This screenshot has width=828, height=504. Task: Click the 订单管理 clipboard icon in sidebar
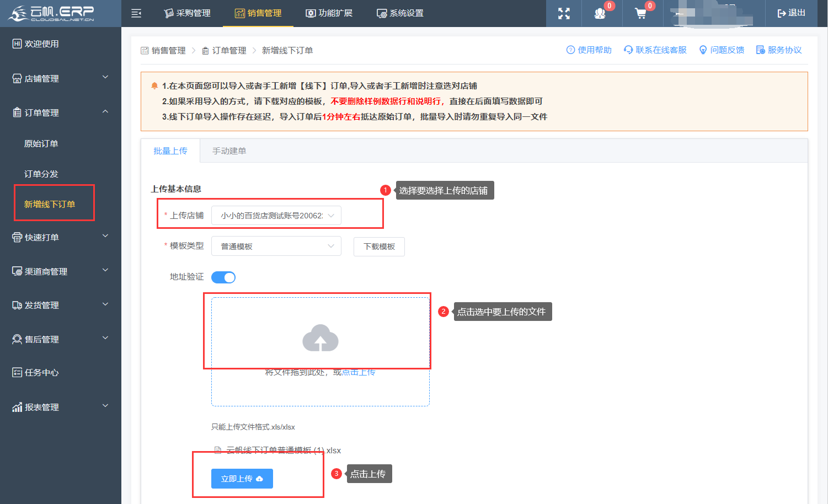coord(17,112)
